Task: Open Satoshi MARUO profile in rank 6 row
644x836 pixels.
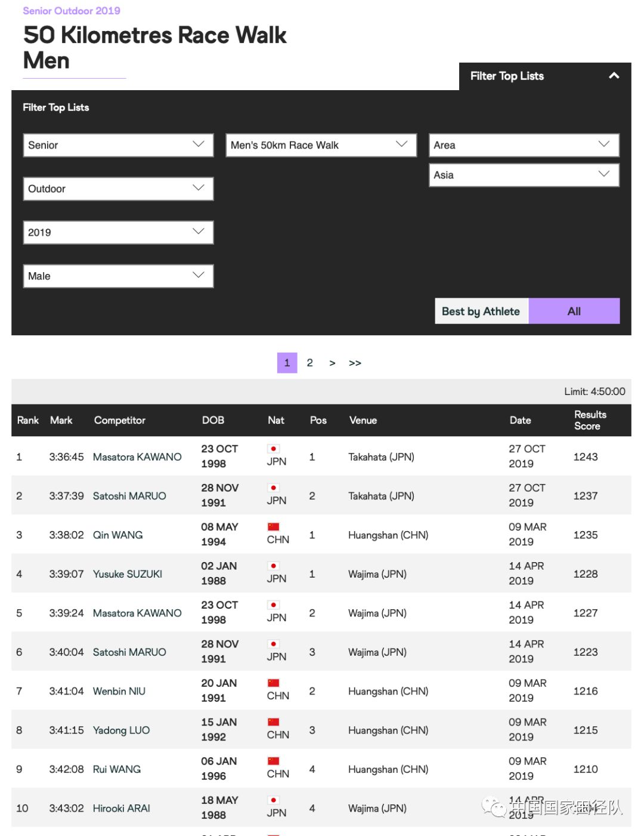Action: point(129,652)
